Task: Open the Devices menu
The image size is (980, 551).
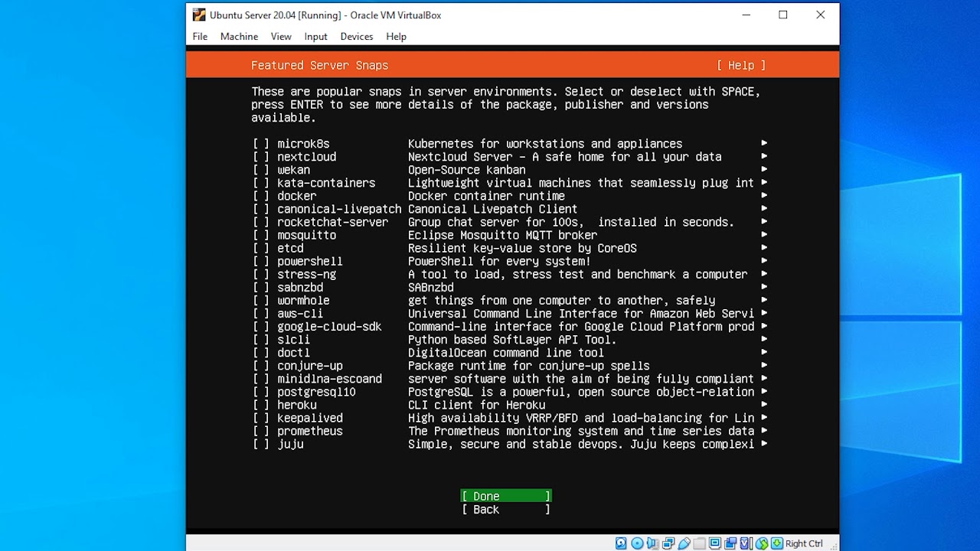Action: point(357,36)
